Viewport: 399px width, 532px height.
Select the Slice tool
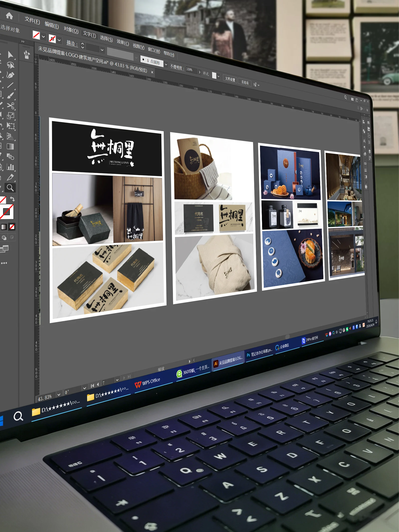(10, 177)
